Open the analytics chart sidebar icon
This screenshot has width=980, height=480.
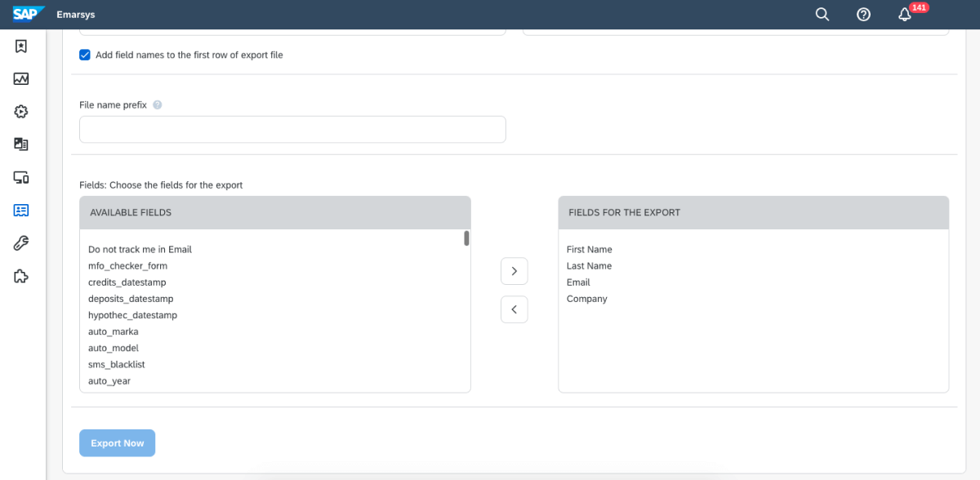tap(21, 79)
